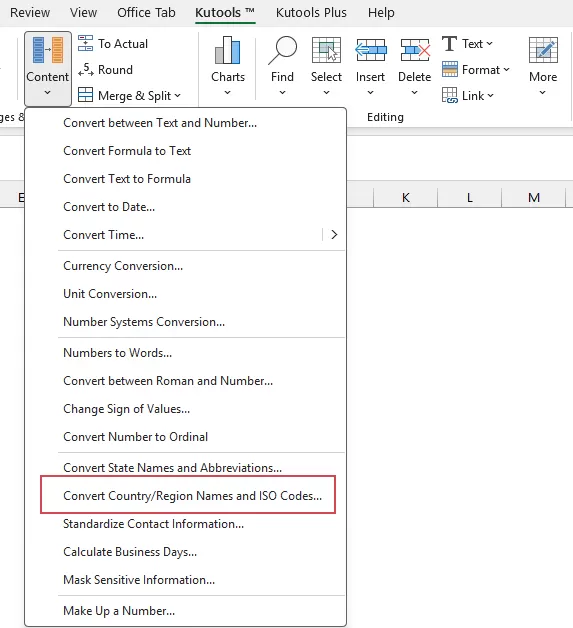Switch to the Kutools tab
The image size is (573, 628).
[225, 13]
